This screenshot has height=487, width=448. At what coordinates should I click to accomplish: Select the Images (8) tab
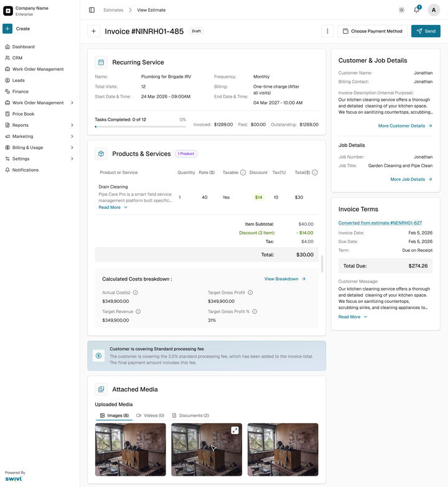click(x=114, y=415)
